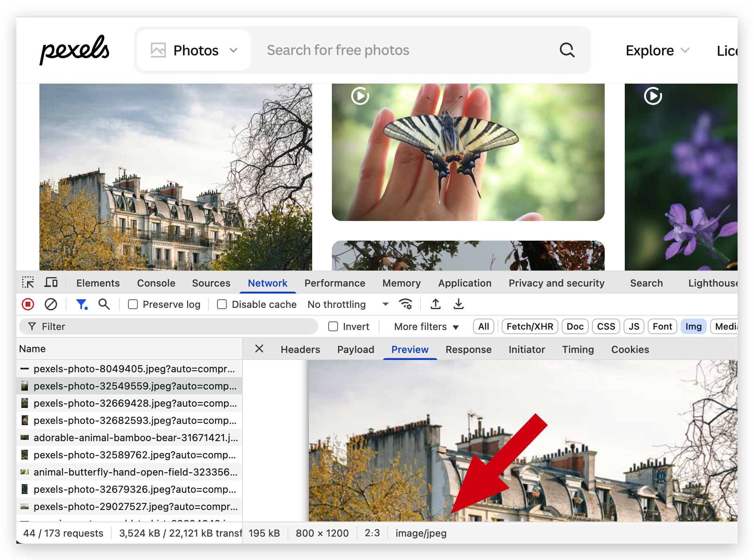Clear the network log
The width and height of the screenshot is (754, 560).
51,304
